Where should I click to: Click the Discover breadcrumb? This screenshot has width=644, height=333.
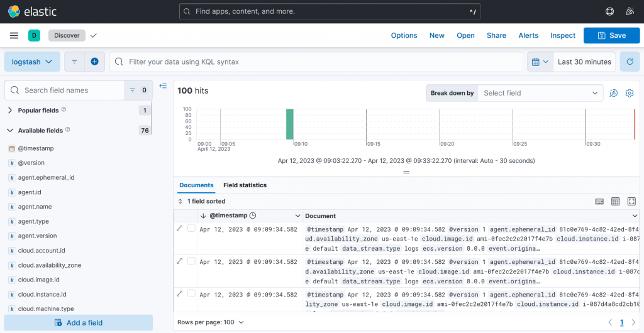click(67, 36)
